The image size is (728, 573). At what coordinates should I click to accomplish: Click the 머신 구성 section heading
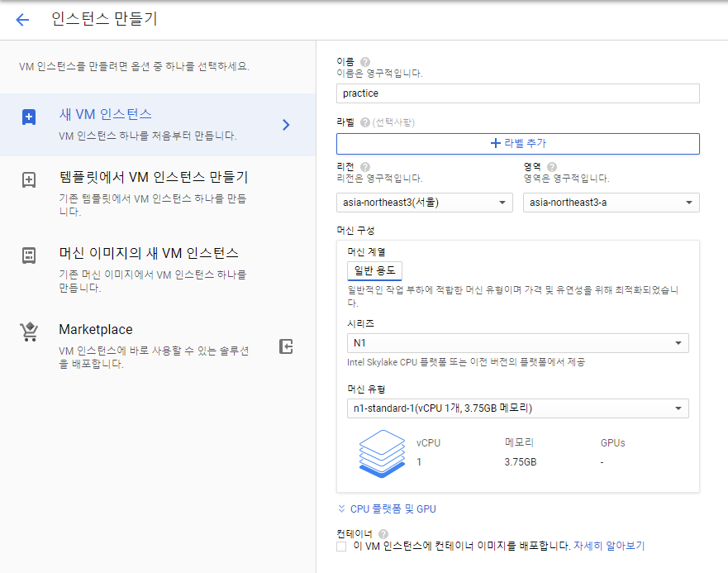(355, 230)
